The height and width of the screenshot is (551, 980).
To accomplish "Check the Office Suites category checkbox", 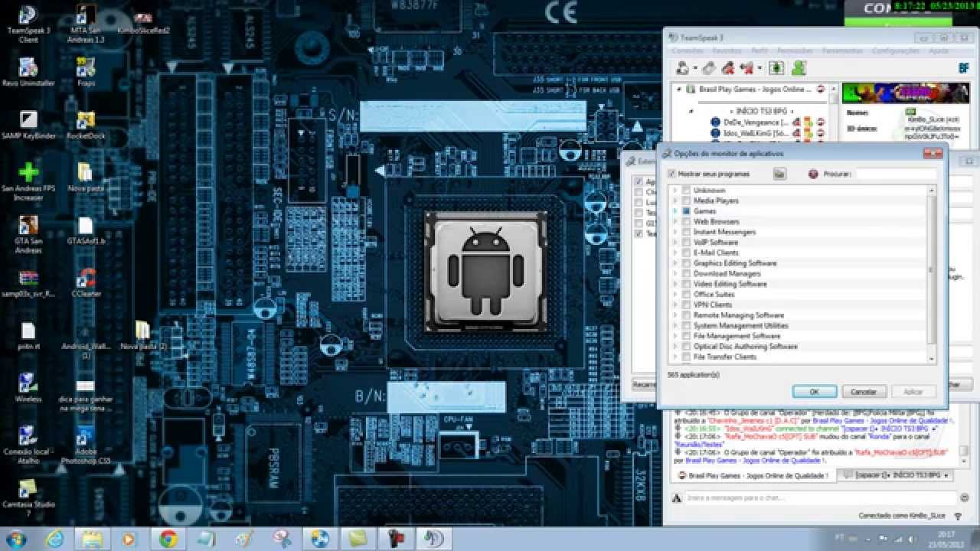I will pos(686,294).
